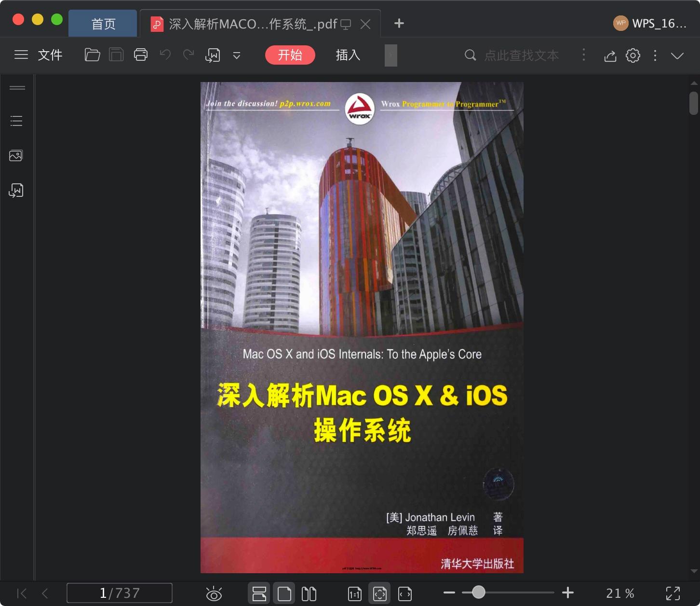The height and width of the screenshot is (606, 700).
Task: Fit page to window
Action: [x=380, y=593]
